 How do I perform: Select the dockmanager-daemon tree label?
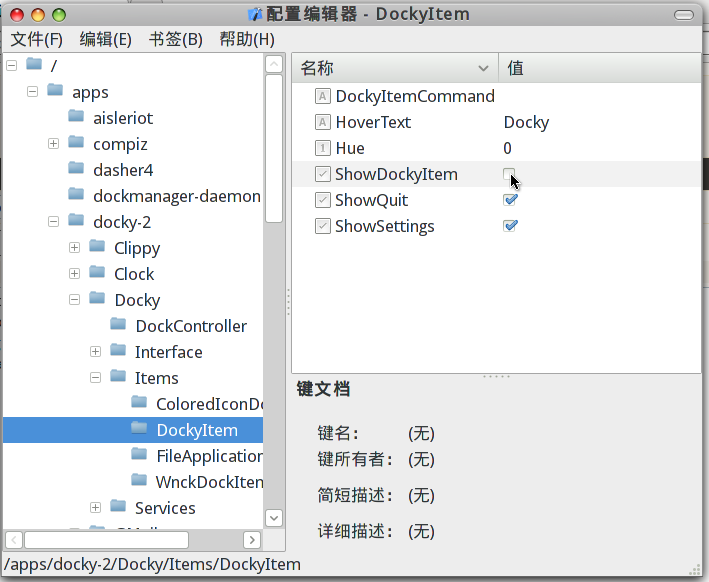[x=177, y=196]
